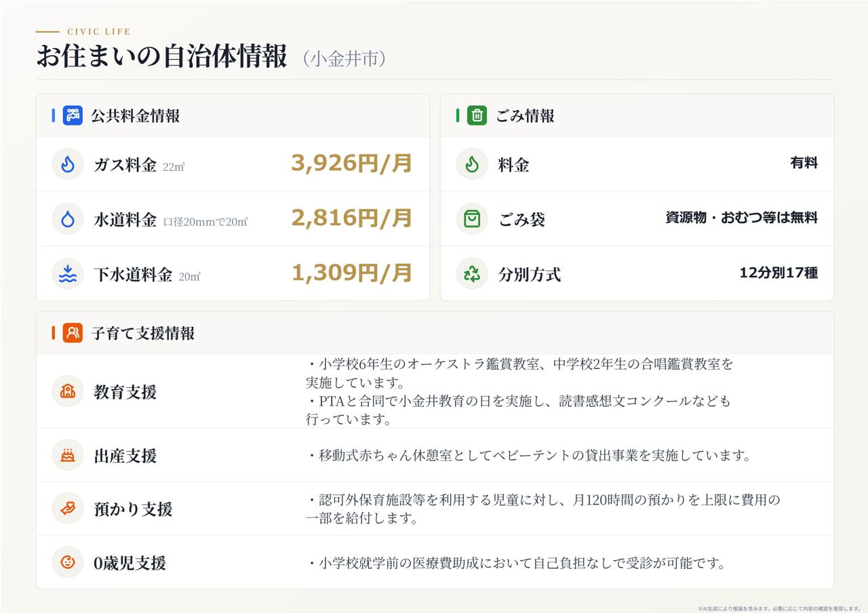Select the 1,309円/月 sewer price value

[x=352, y=273]
